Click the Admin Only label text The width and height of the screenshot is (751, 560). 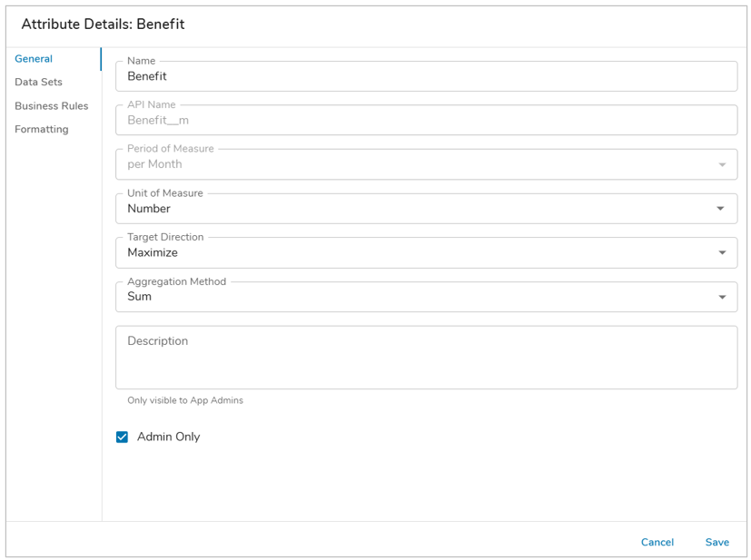[x=168, y=437]
